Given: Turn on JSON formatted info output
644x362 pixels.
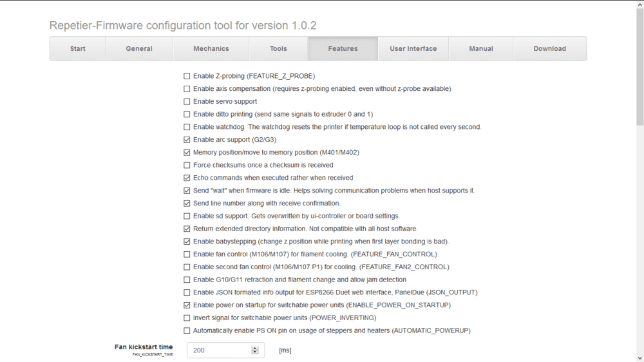Looking at the screenshot, I should pos(187,292).
